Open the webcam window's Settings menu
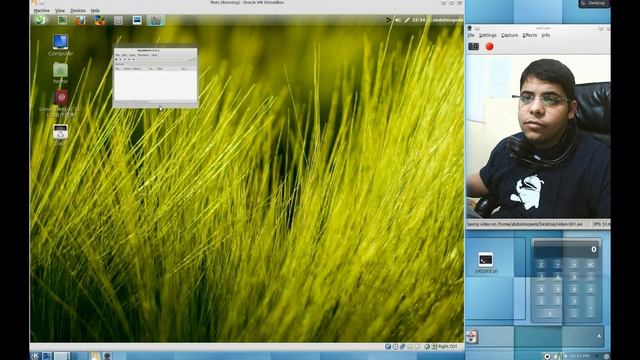The height and width of the screenshot is (360, 640). 488,36
